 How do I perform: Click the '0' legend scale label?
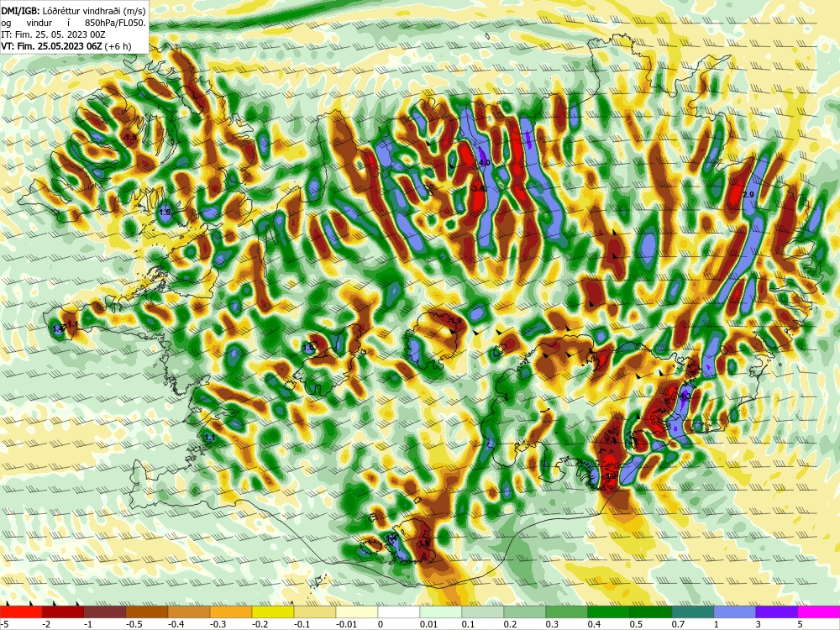click(381, 624)
